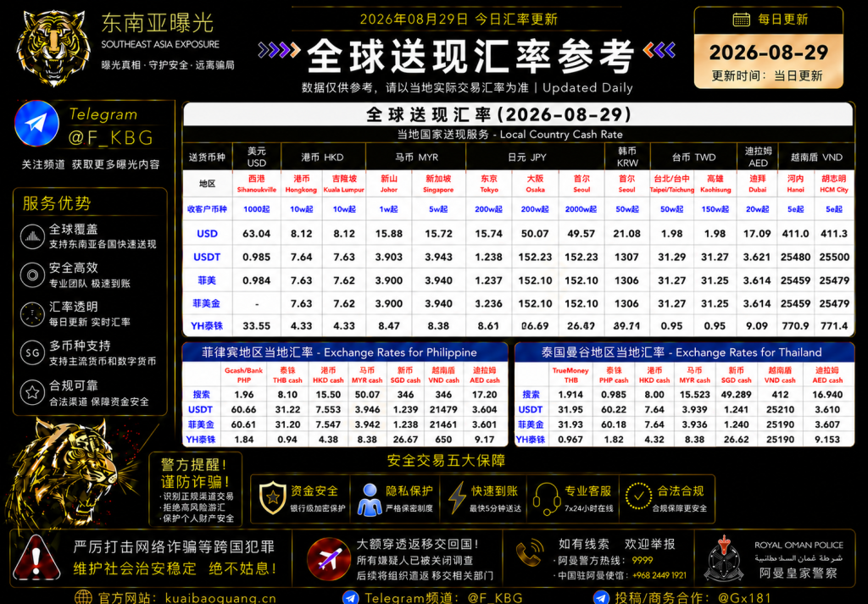
Task: Click the 63.04 rate cell
Action: [x=256, y=234]
